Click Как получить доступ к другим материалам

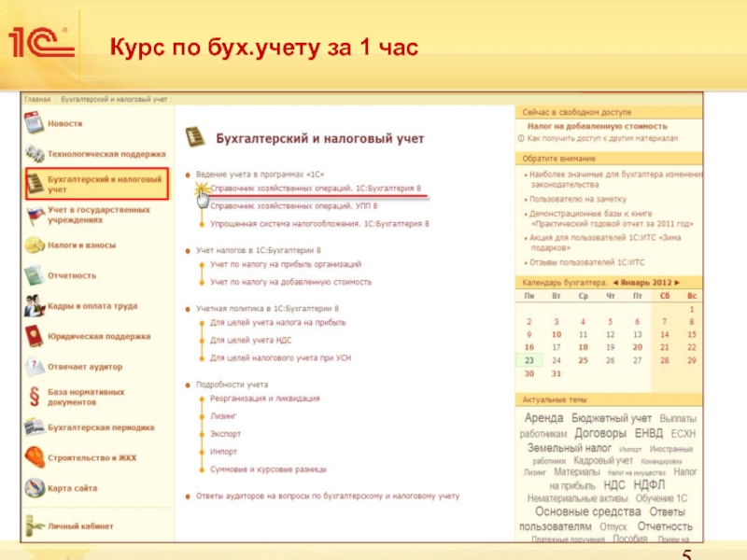point(602,138)
